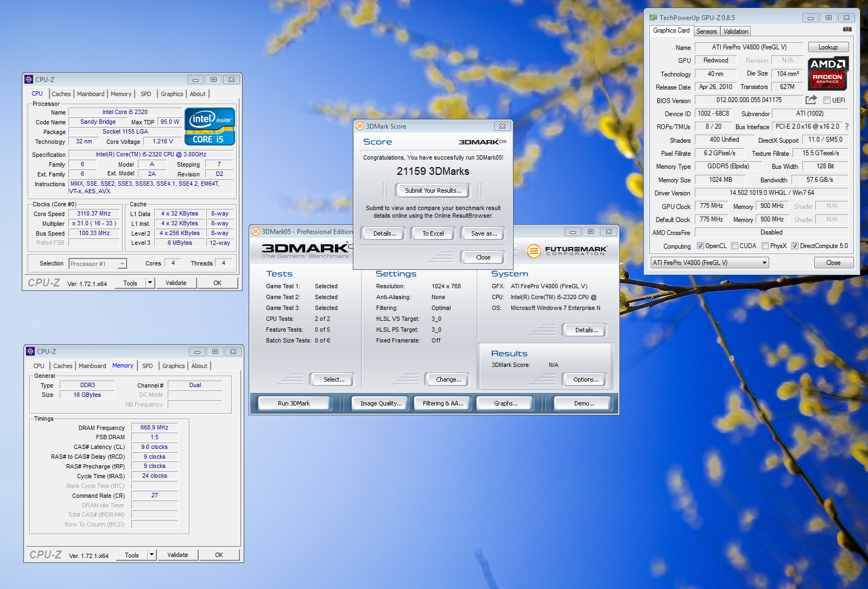Click Close button in 3DMark Score dialog
Image resolution: width=868 pixels, height=589 pixels.
tap(483, 257)
